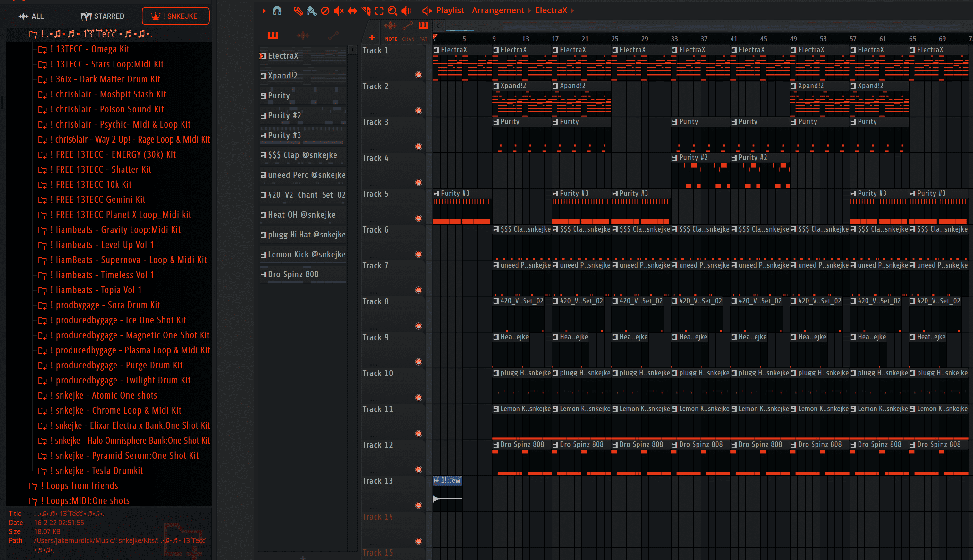Select the Dro Spinz 808 pattern
973x560 pixels.
[293, 274]
